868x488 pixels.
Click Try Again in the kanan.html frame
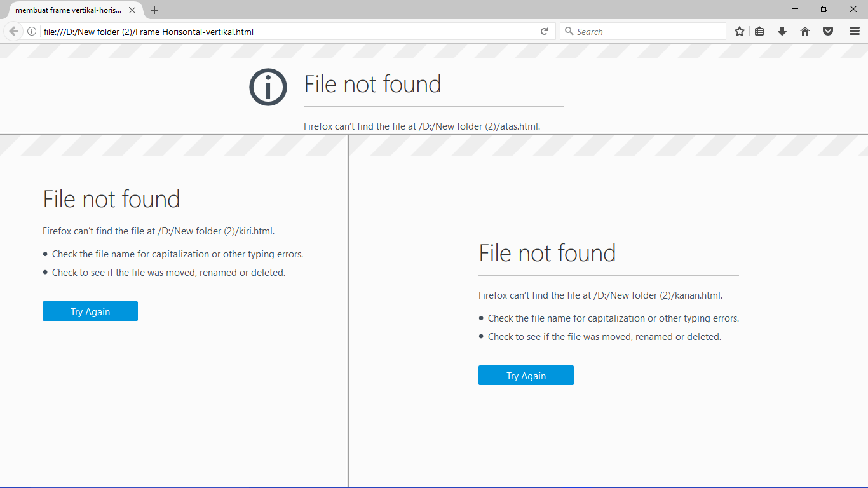pyautogui.click(x=526, y=376)
